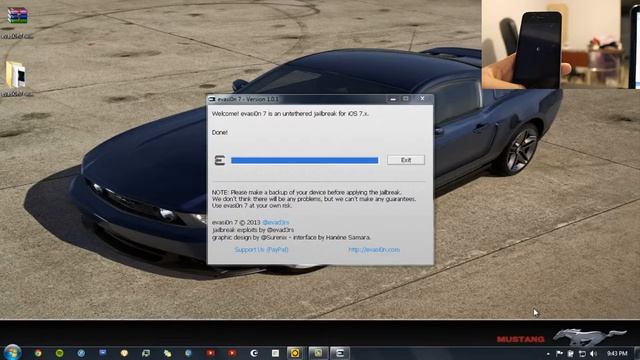Click the 'Welcome! evasi0n 7' intro text
This screenshot has height=360, width=640.
tap(290, 114)
